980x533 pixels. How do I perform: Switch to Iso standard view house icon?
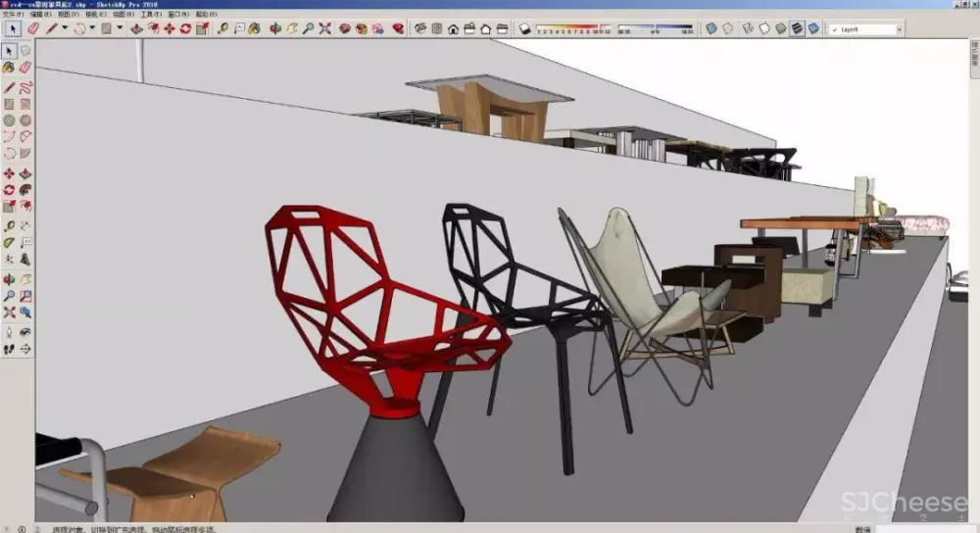[x=421, y=29]
